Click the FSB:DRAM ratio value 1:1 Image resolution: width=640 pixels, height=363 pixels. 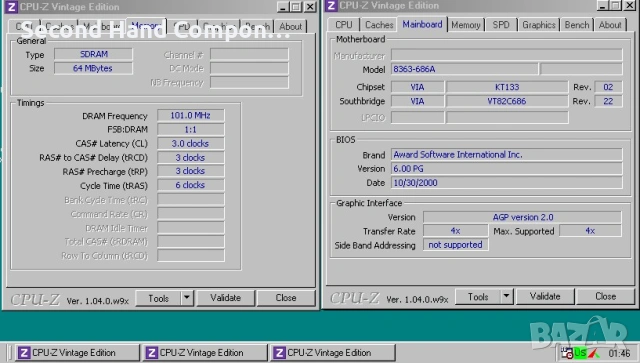[191, 129]
